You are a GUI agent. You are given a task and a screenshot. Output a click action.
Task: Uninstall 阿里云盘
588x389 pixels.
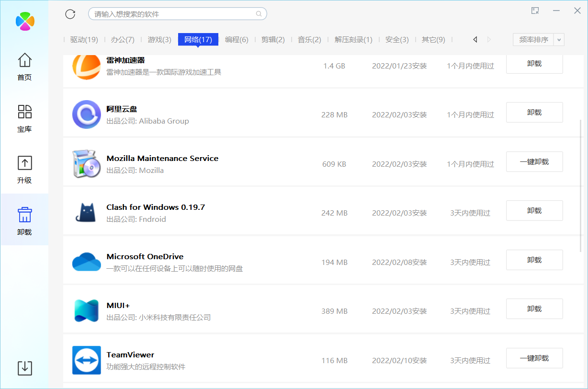click(x=534, y=112)
